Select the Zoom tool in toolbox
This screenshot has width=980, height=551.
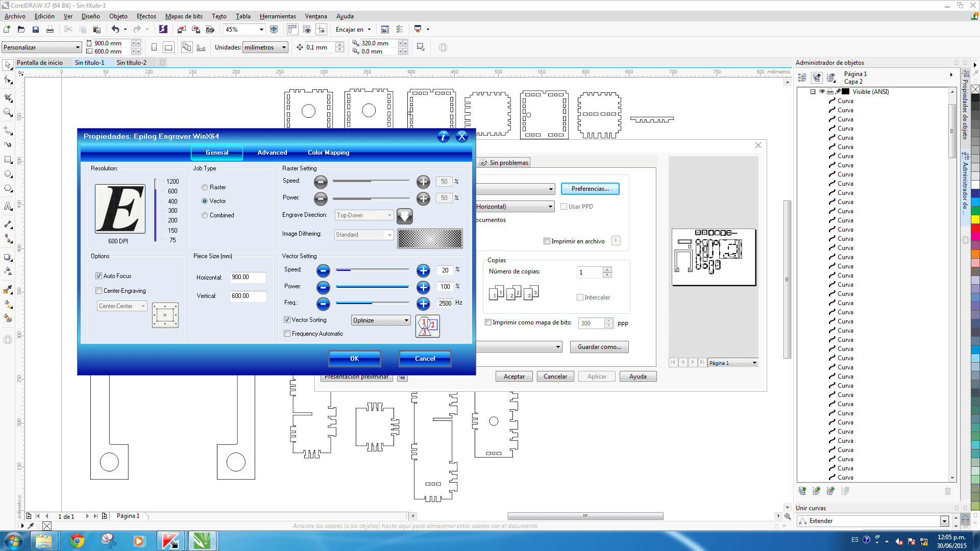click(x=8, y=113)
